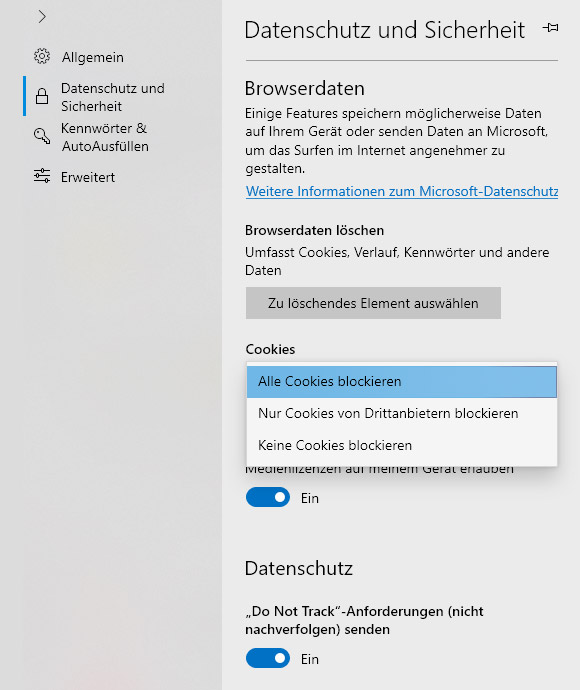
Task: Click the lock icon for Datenschutz
Action: 42,96
